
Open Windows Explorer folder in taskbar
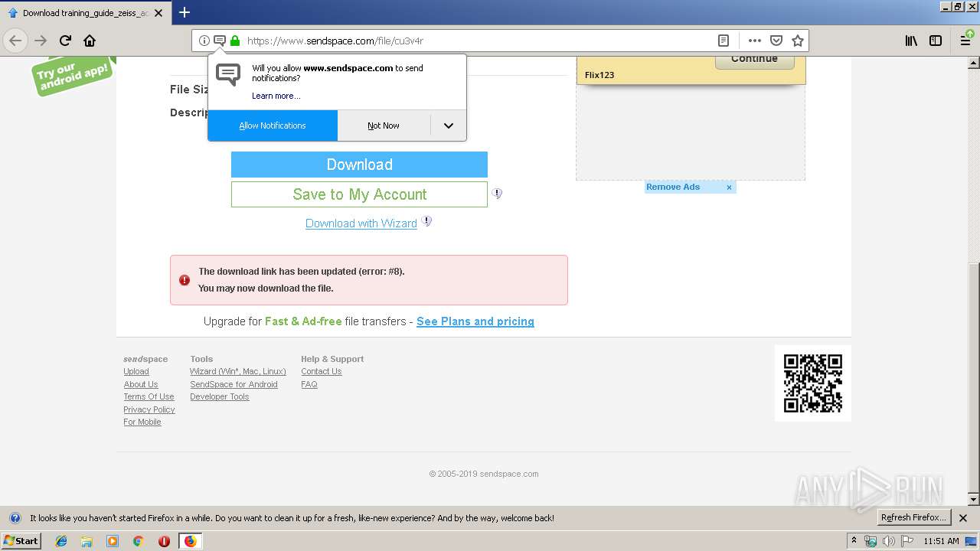[x=87, y=541]
